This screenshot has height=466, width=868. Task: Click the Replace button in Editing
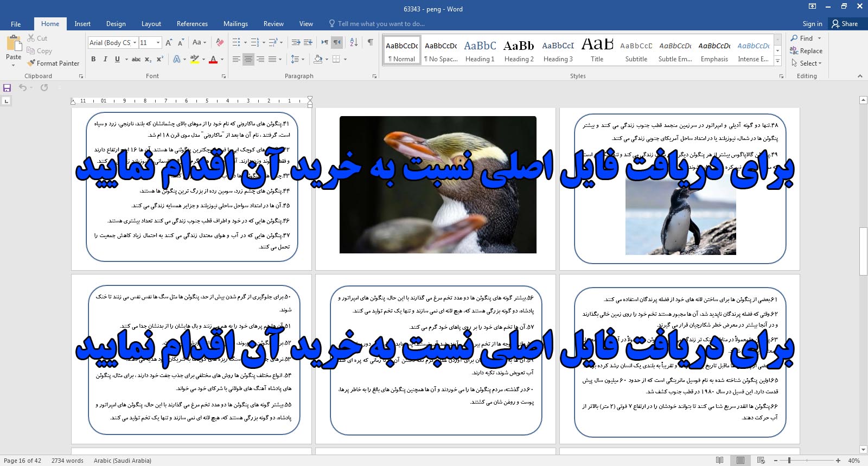806,50
